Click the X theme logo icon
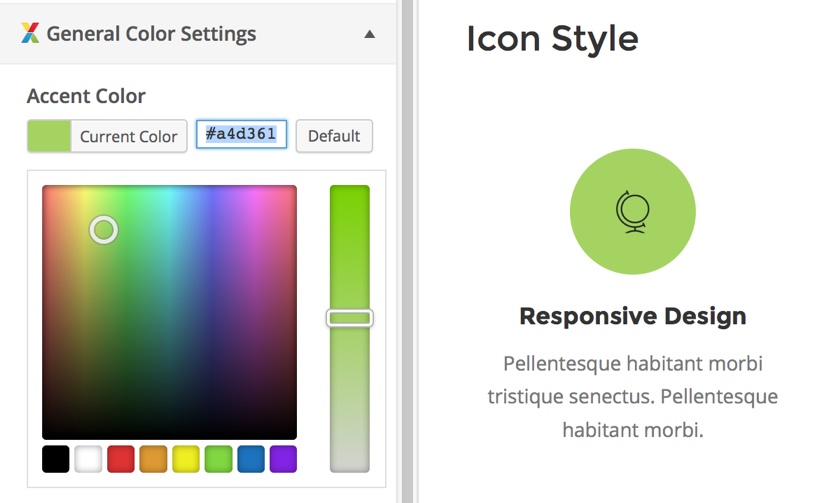This screenshot has width=829, height=503. (30, 33)
